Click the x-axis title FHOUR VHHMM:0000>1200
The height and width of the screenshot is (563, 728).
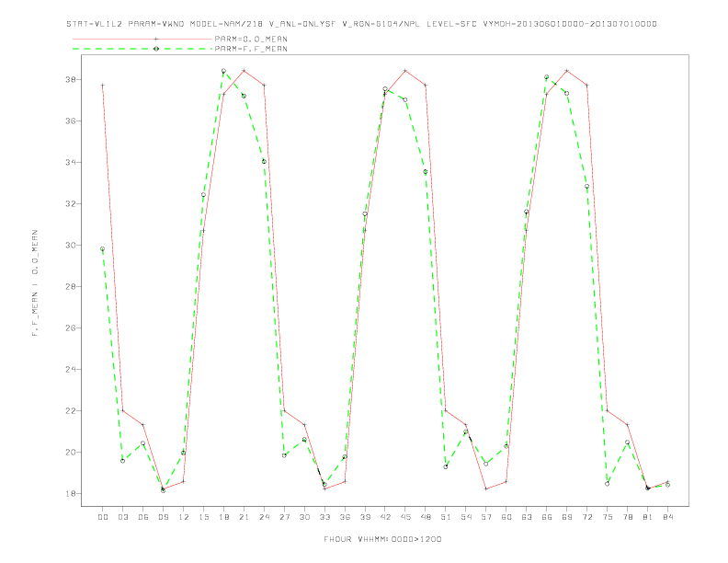pyautogui.click(x=382, y=539)
